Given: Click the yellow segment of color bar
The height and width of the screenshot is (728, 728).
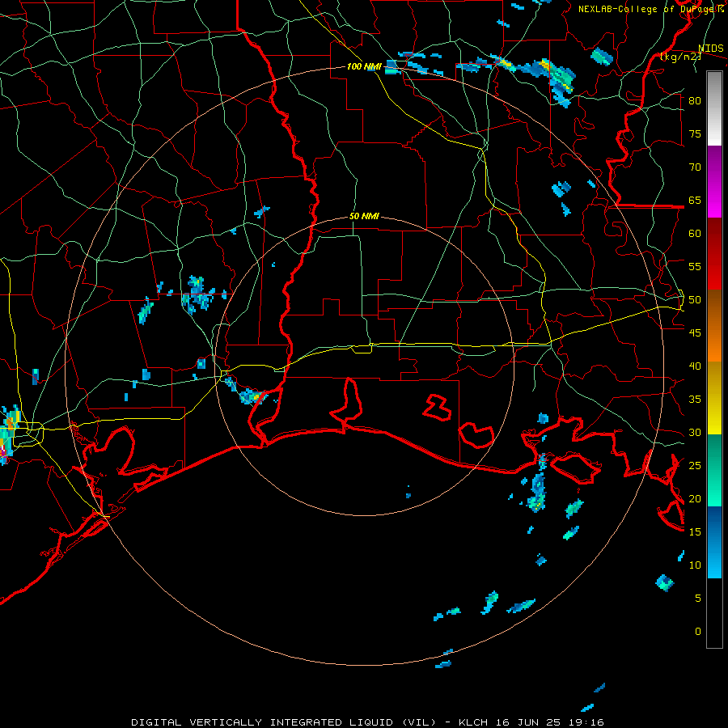Looking at the screenshot, I should click(714, 398).
